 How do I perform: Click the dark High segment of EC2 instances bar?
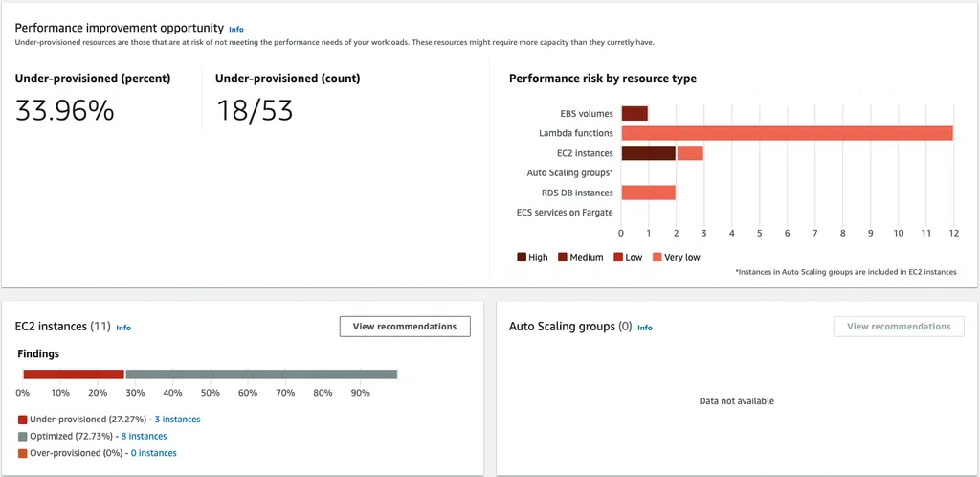tap(648, 153)
